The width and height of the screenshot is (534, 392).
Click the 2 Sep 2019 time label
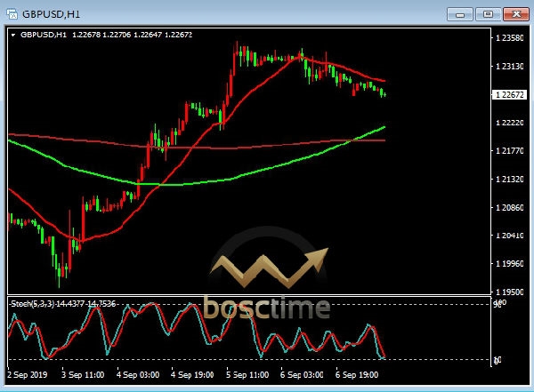tap(28, 374)
